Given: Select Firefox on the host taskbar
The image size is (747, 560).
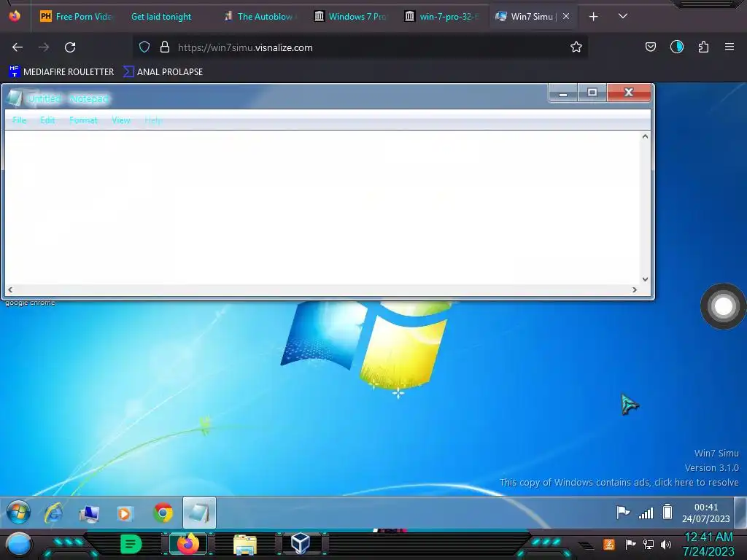Looking at the screenshot, I should (187, 544).
